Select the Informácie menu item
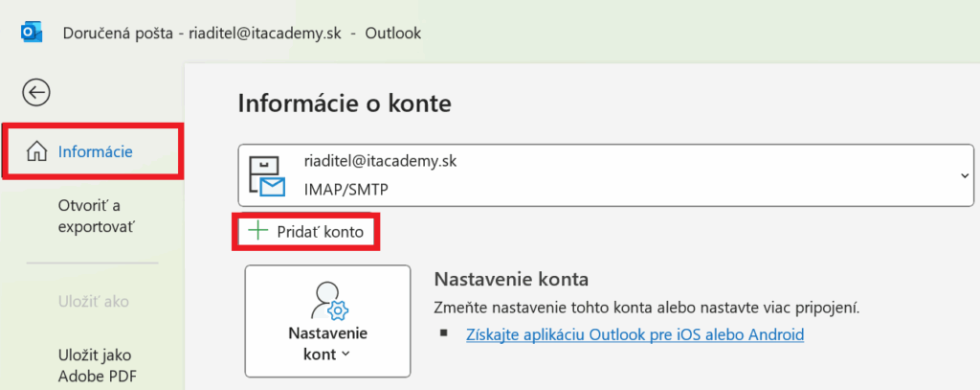 coord(93,150)
